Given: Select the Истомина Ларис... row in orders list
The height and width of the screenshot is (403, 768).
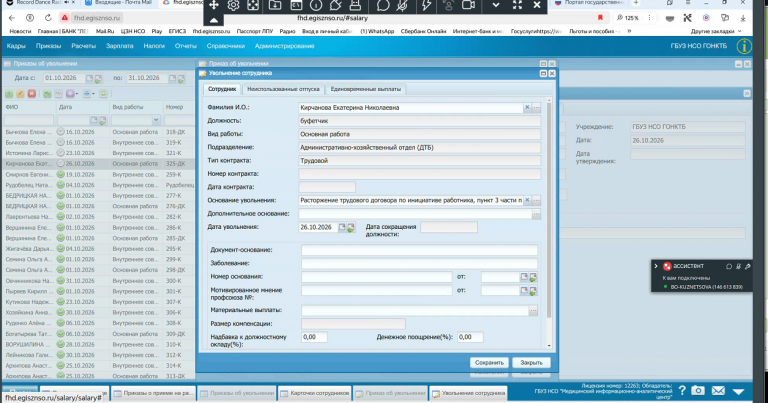Looking at the screenshot, I should (98, 153).
